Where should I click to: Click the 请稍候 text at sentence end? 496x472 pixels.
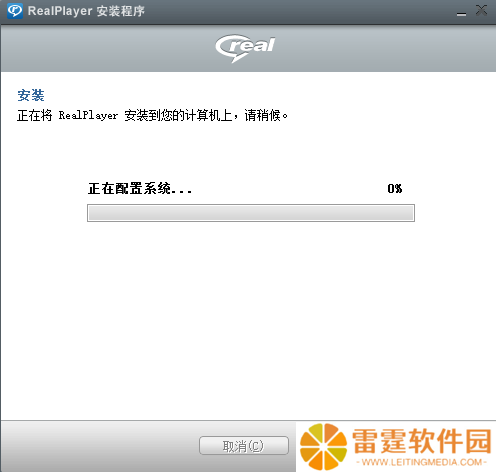[262, 116]
